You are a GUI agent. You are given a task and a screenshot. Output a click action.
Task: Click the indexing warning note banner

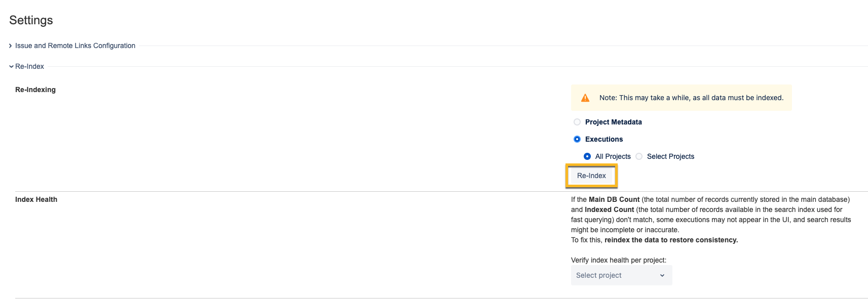coord(681,98)
